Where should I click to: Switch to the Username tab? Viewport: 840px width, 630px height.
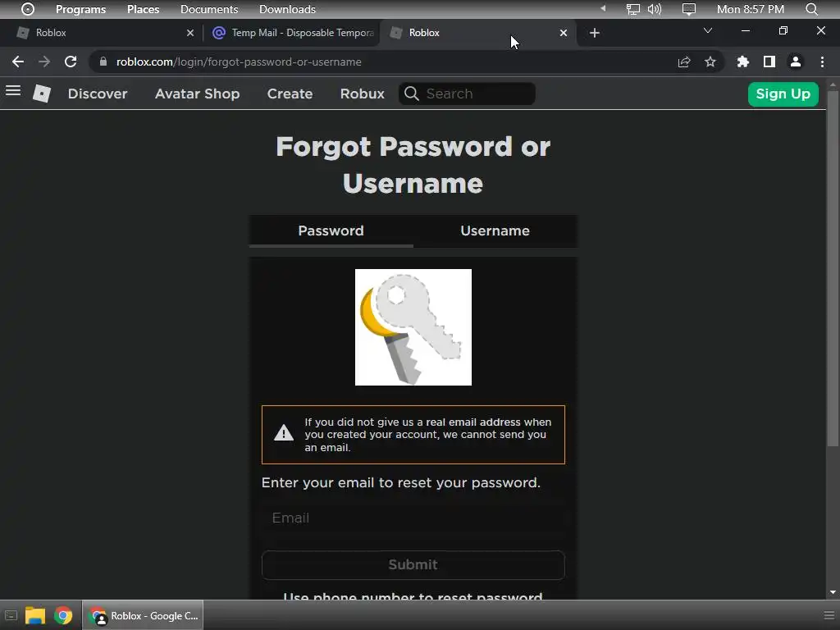pos(495,231)
